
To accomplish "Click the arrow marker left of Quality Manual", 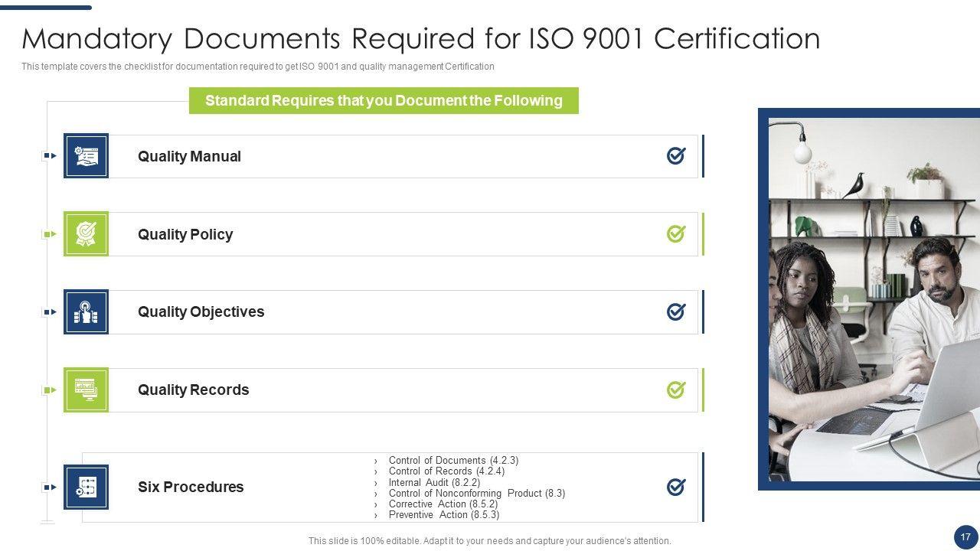I will (50, 156).
